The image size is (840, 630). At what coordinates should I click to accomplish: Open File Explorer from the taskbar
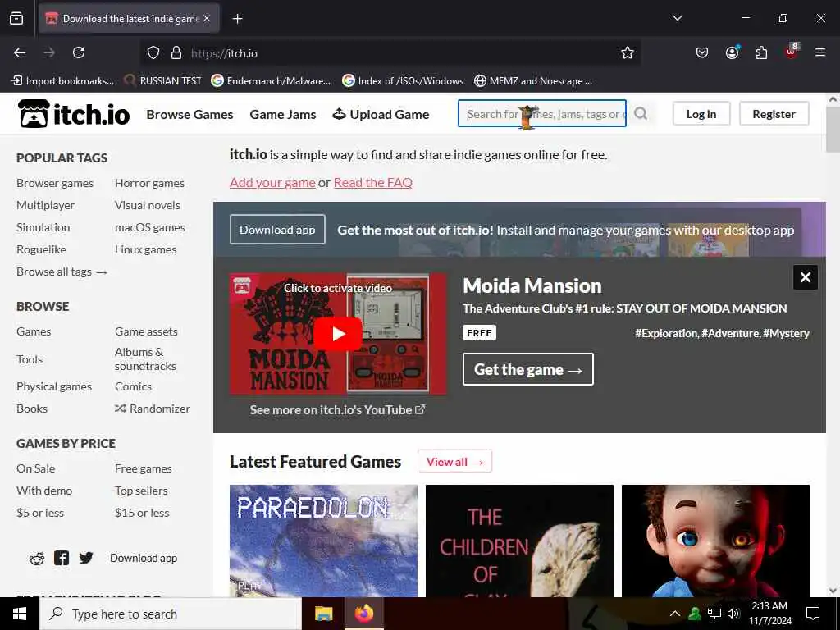tap(323, 614)
